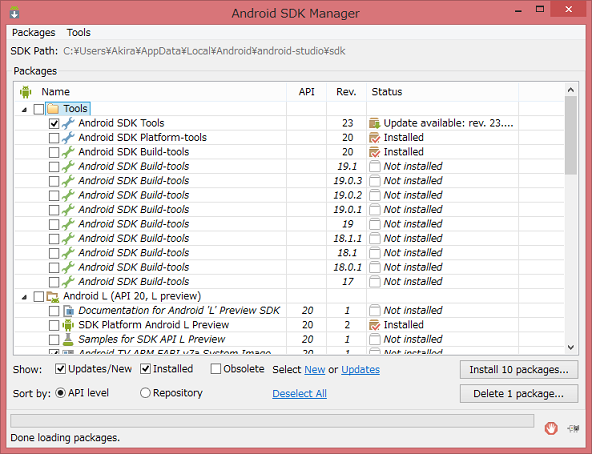The height and width of the screenshot is (454, 592).
Task: Click the update available status icon
Action: (x=375, y=123)
